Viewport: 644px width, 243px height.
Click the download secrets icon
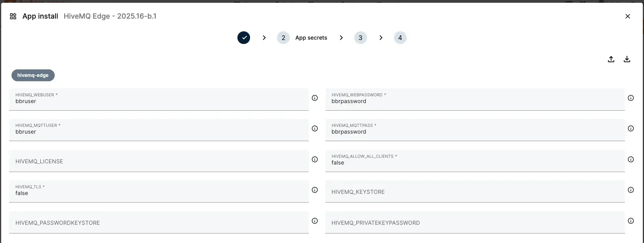627,59
